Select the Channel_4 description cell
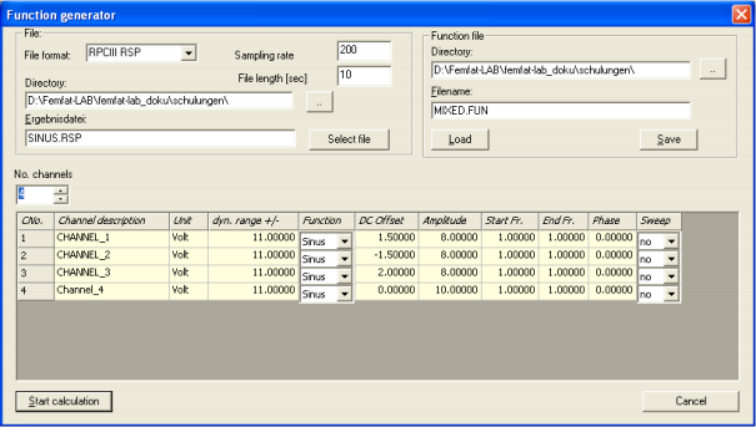The image size is (756, 428). 112,291
